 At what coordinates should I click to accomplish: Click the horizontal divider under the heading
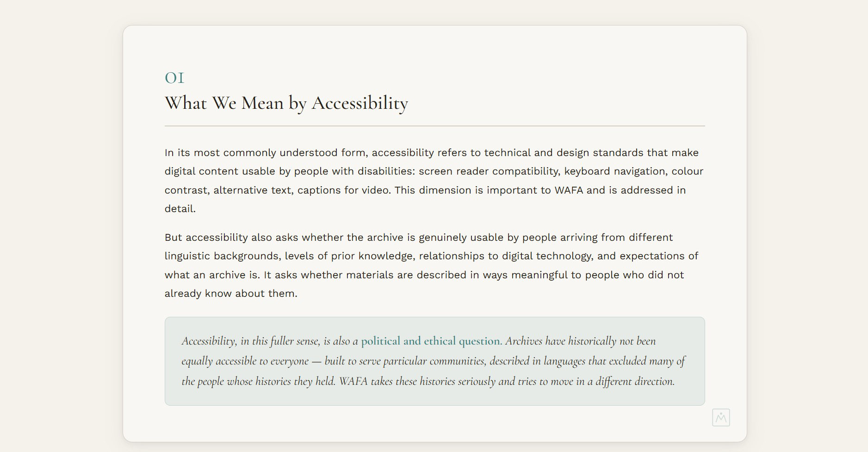(x=435, y=126)
